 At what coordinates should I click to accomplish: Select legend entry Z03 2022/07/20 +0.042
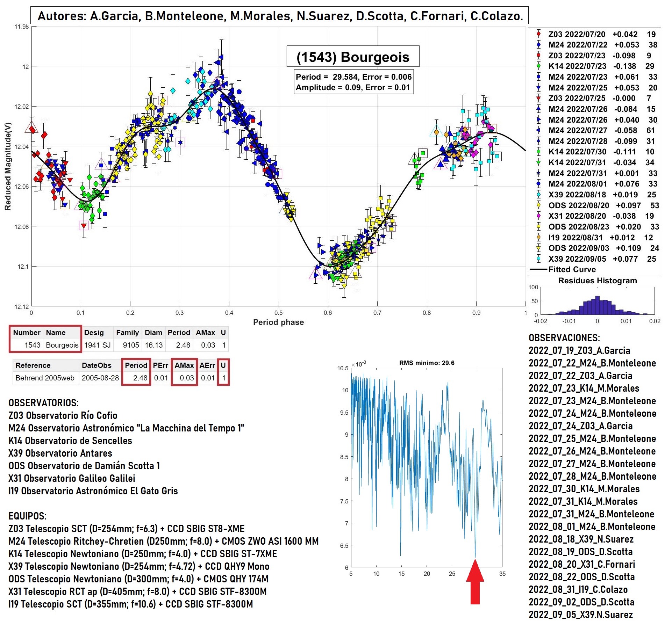point(596,34)
